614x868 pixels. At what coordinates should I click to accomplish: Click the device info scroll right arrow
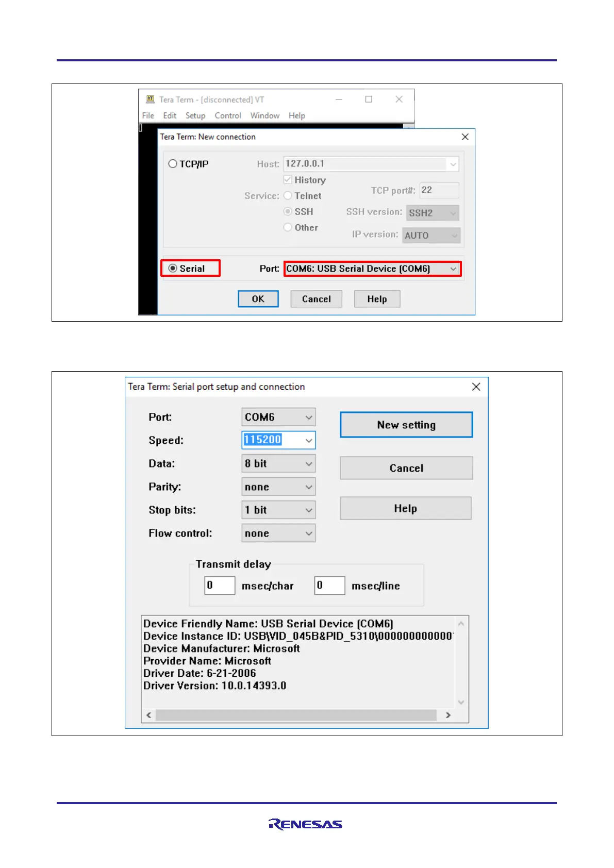click(x=448, y=715)
